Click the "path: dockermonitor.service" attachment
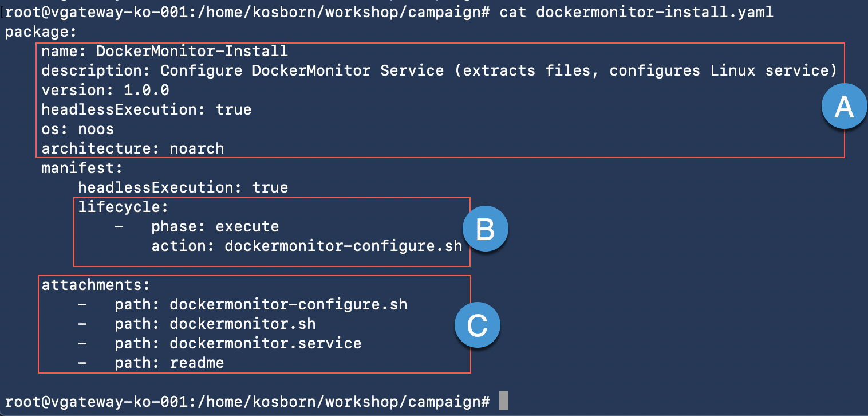 coord(238,343)
